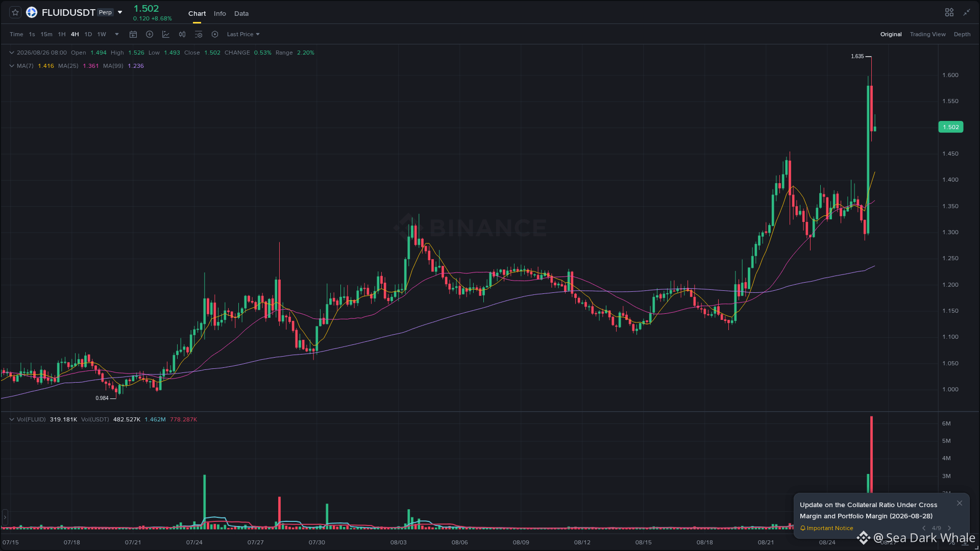
Task: Switch to Trading View chart
Action: point(927,34)
